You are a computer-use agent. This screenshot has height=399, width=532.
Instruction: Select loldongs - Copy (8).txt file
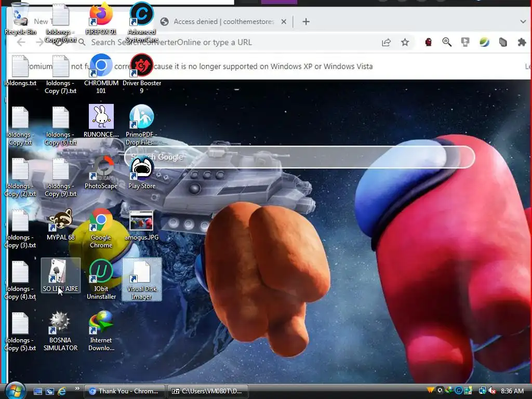pyautogui.click(x=60, y=126)
